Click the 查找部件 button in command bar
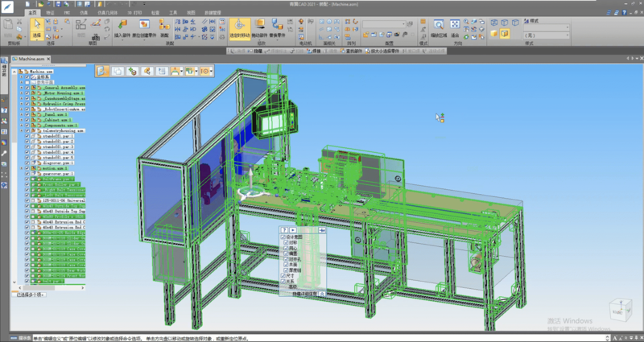The image size is (644, 342). click(x=353, y=52)
